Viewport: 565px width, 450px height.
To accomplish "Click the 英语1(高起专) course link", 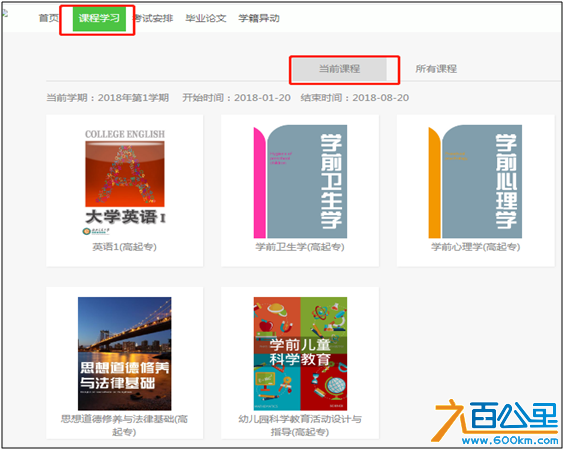I will click(124, 247).
